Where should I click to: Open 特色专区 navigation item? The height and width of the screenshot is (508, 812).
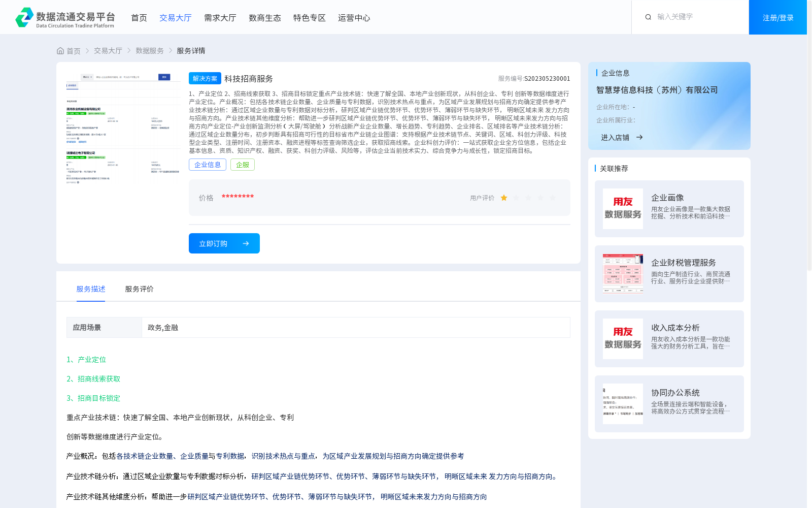(x=310, y=18)
